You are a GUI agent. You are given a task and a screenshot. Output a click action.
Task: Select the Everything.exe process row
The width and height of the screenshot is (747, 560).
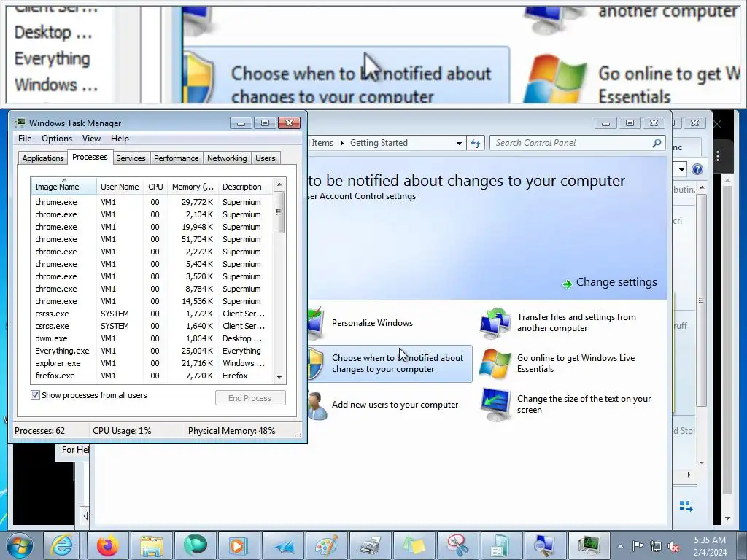152,351
